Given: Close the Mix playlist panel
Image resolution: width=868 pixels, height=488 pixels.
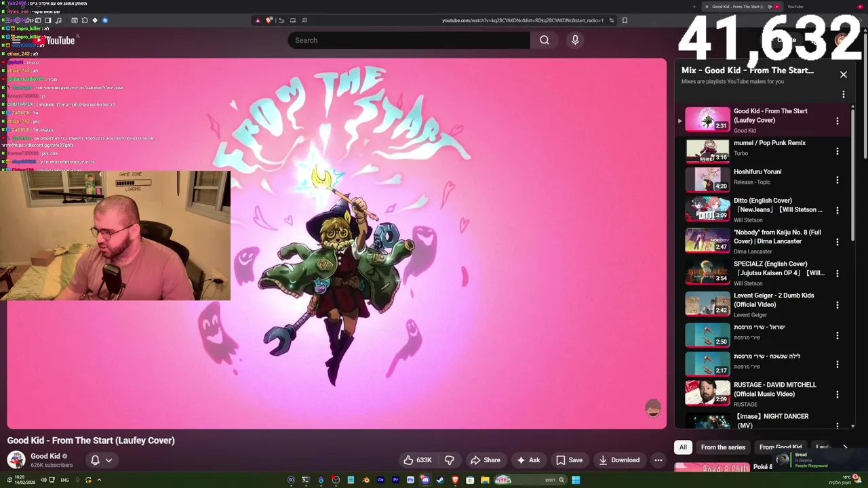Looking at the screenshot, I should coord(844,75).
